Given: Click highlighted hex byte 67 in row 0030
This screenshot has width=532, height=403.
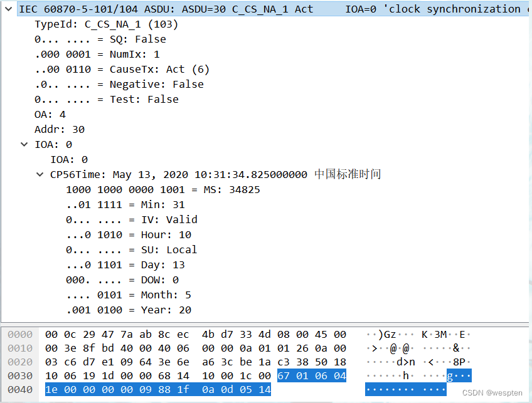Looking at the screenshot, I should 284,376.
